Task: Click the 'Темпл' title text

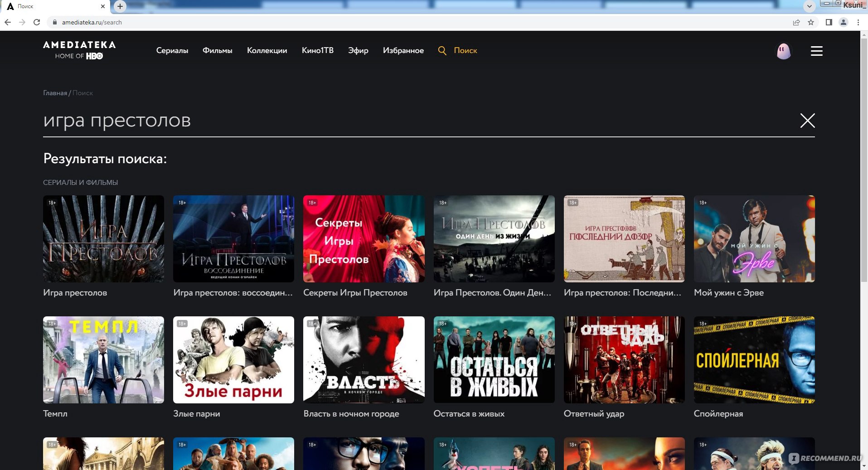Action: pos(55,414)
